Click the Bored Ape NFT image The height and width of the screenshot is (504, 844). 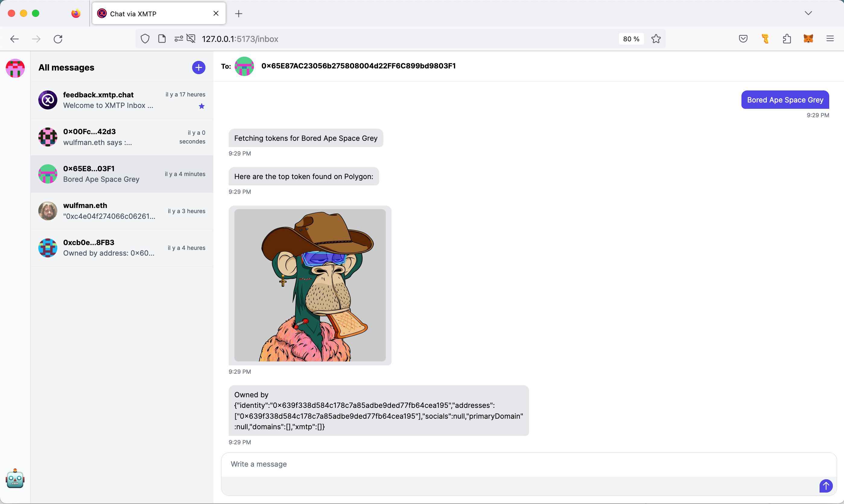click(x=310, y=285)
